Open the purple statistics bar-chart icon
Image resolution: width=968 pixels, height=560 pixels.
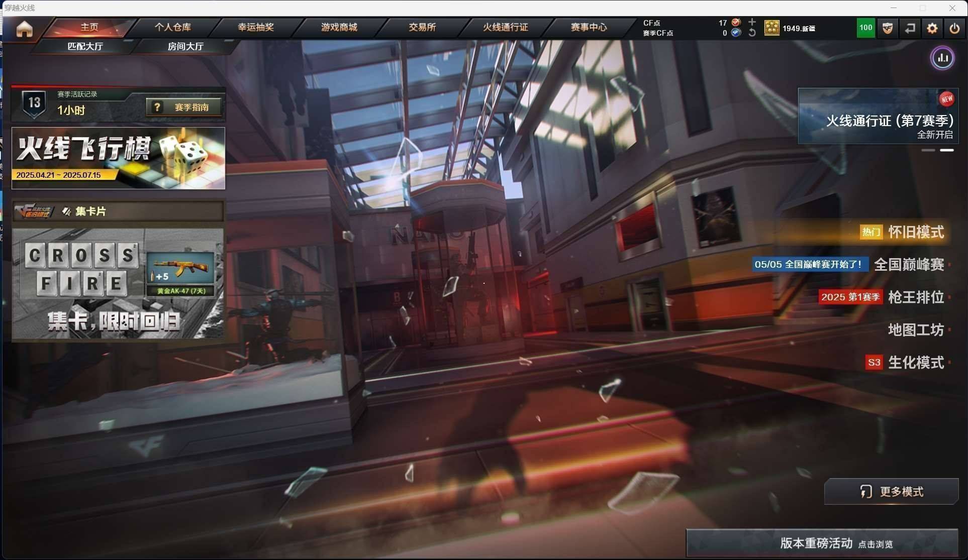[942, 58]
